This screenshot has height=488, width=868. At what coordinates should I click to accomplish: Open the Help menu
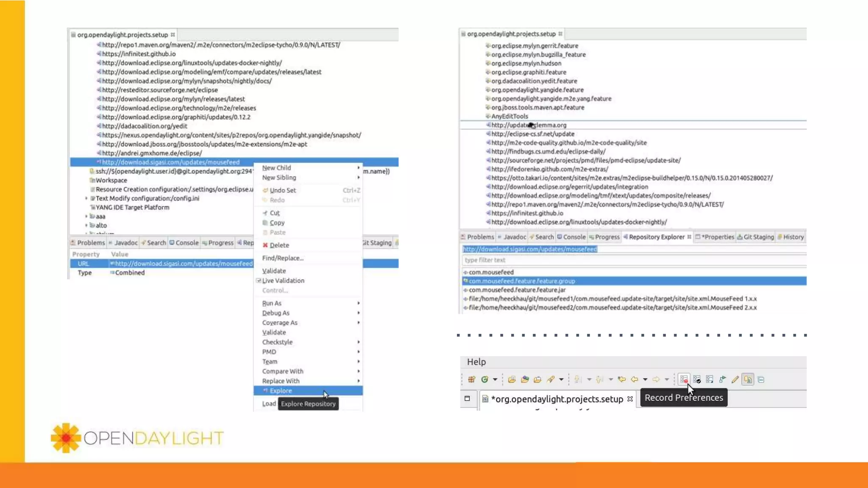[476, 362]
